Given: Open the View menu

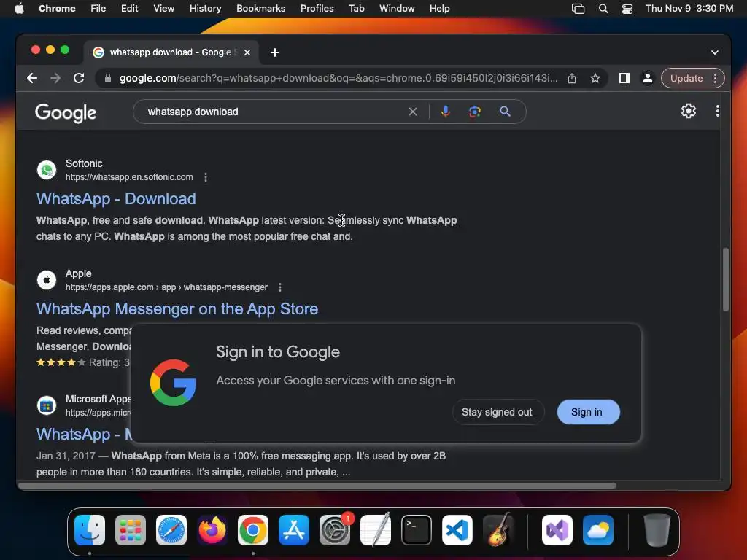Looking at the screenshot, I should [164, 9].
